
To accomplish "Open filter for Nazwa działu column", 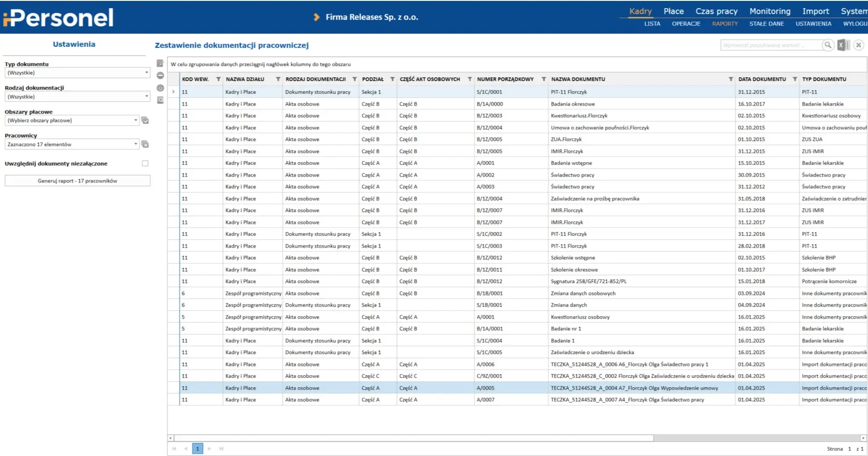I will (278, 79).
